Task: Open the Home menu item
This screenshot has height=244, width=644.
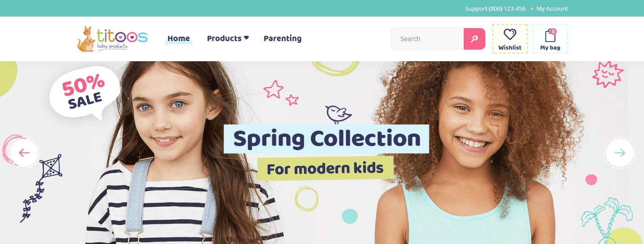Action: (x=179, y=38)
